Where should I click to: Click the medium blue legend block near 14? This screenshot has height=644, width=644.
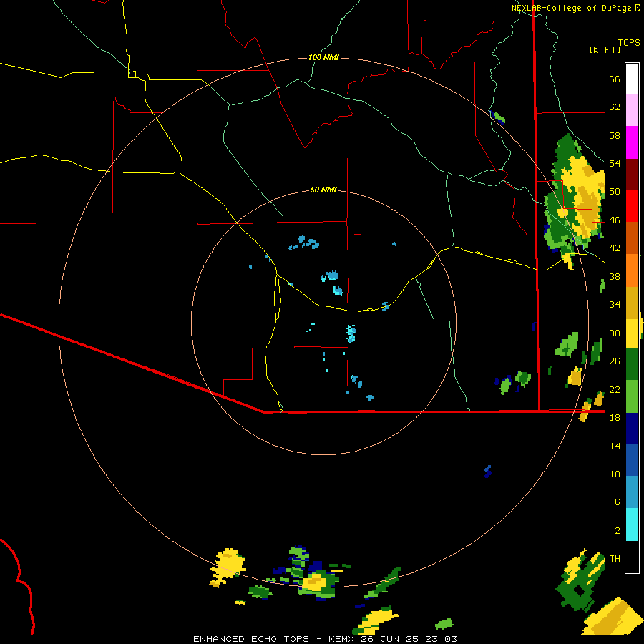click(x=632, y=460)
